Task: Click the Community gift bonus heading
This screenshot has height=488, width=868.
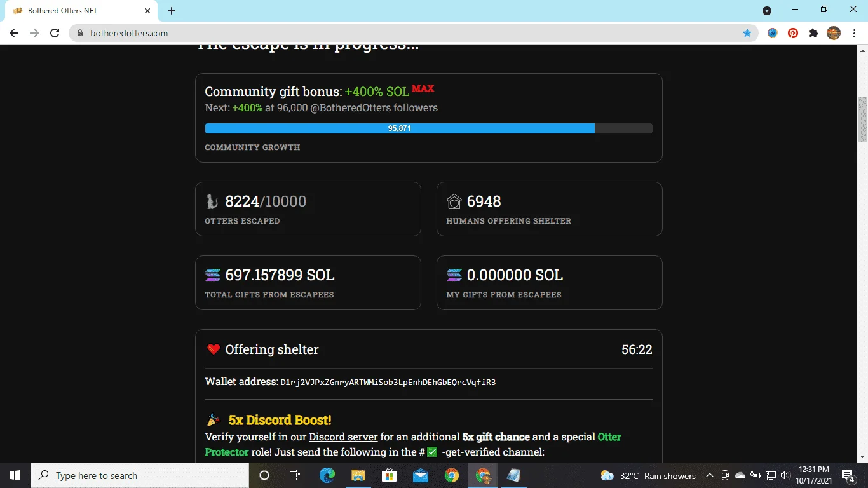Action: pyautogui.click(x=273, y=92)
